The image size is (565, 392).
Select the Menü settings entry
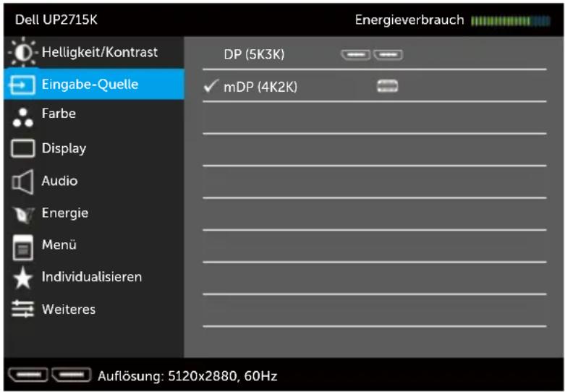click(x=94, y=245)
